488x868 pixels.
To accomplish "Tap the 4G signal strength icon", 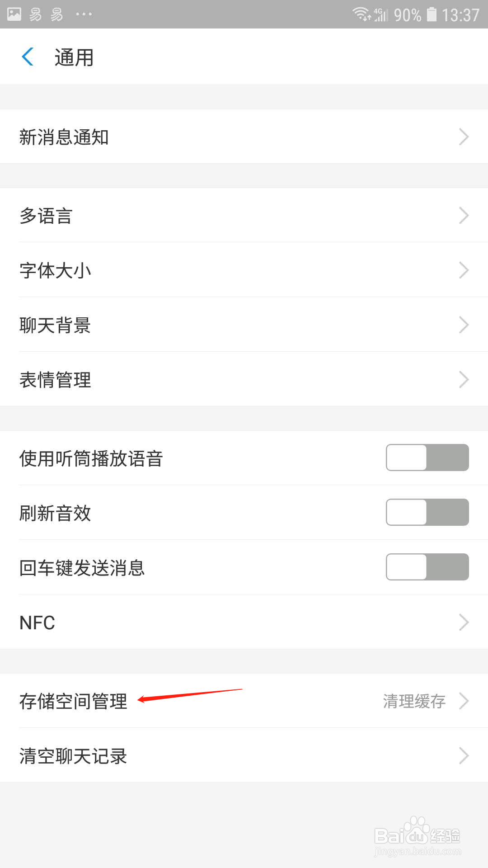I will 381,14.
